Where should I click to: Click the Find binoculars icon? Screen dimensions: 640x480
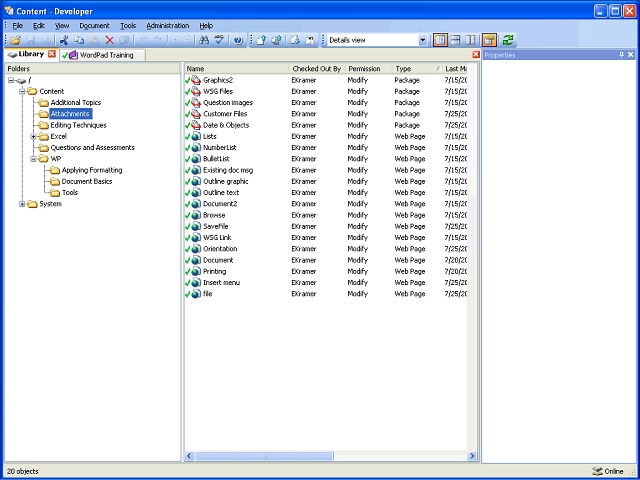pos(204,40)
